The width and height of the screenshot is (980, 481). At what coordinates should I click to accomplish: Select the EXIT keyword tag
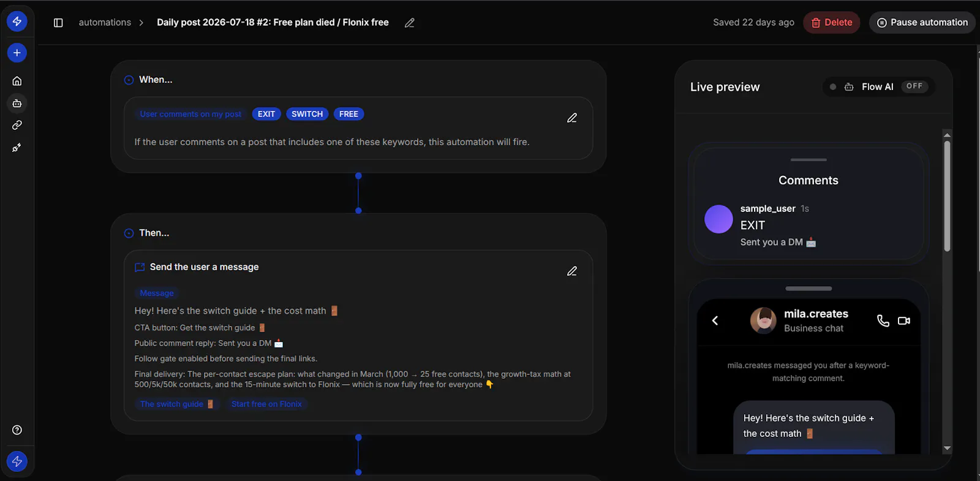point(266,114)
